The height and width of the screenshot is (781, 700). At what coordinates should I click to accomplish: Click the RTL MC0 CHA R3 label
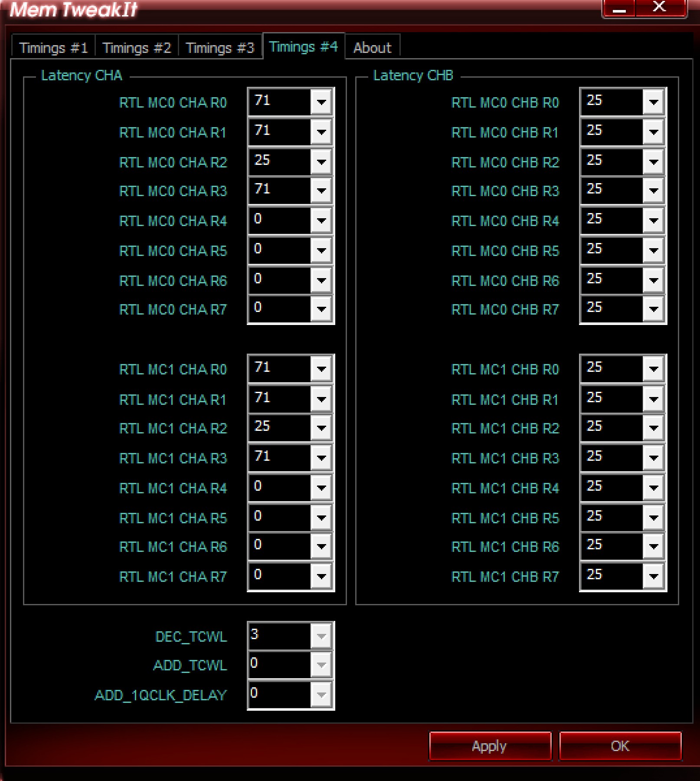[173, 191]
